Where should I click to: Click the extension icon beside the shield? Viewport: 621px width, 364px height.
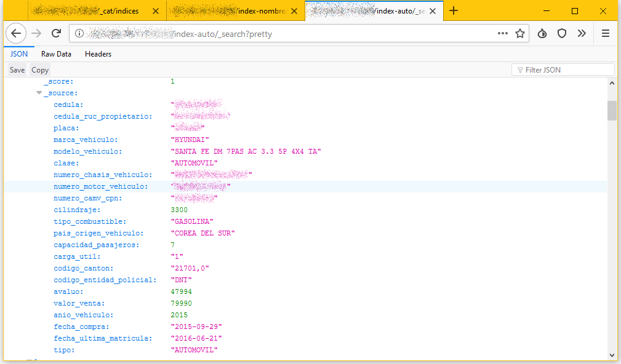click(542, 34)
